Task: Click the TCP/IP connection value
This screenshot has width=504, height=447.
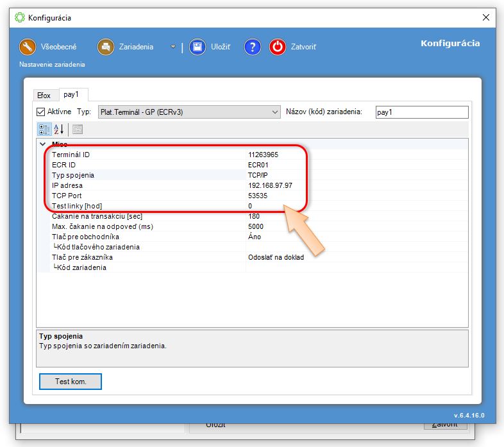Action: coord(258,175)
